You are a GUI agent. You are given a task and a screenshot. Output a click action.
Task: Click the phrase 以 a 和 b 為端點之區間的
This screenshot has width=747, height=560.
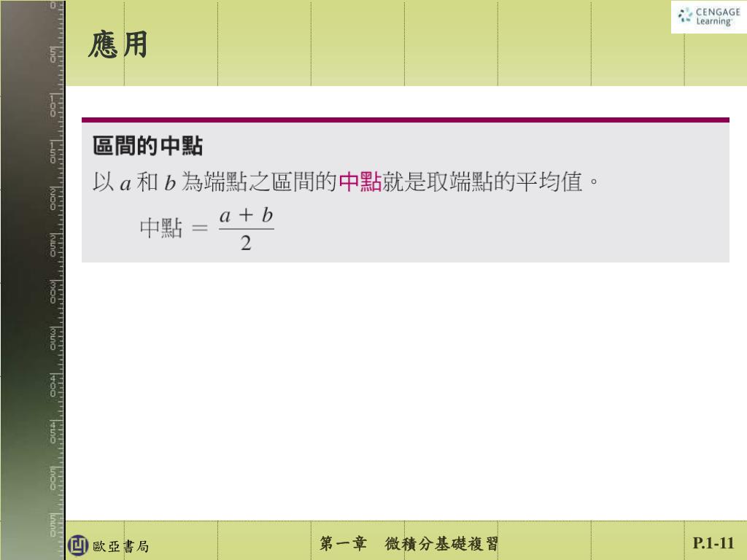click(x=215, y=182)
